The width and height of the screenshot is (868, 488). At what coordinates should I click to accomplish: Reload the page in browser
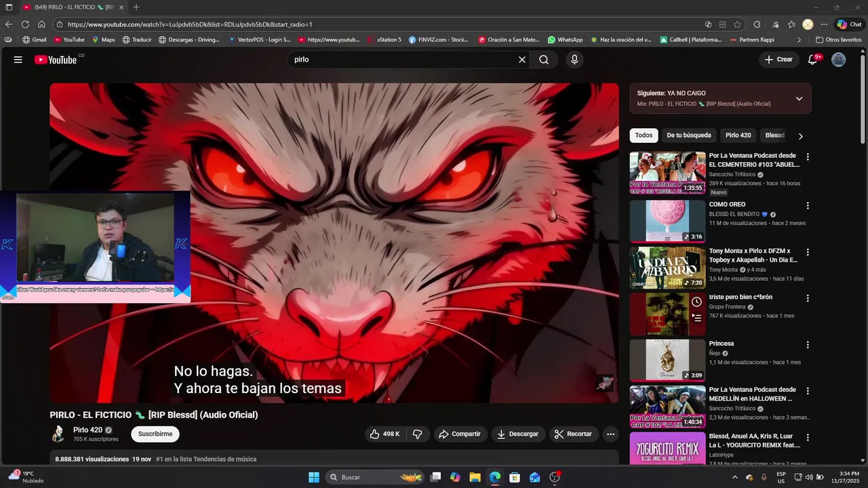(25, 24)
